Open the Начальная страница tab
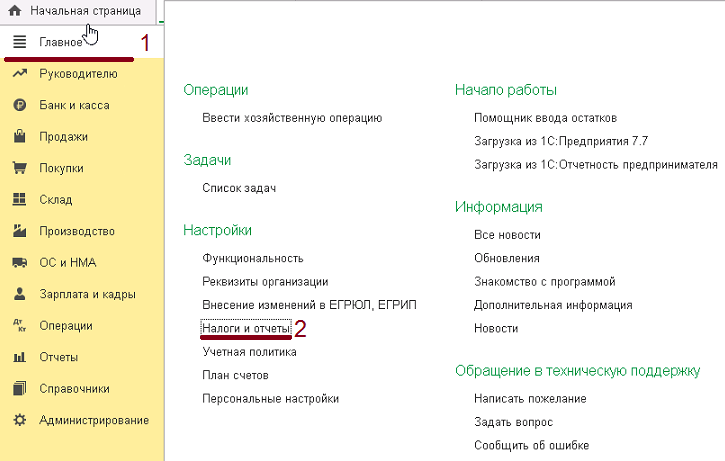Screen dimensions: 725x461 (86, 11)
